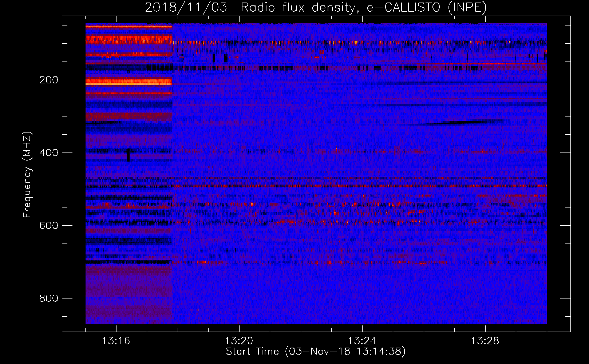Viewport: 589px width, 364px height.
Task: Click the '200' frequency tick label
Action: tap(48, 80)
